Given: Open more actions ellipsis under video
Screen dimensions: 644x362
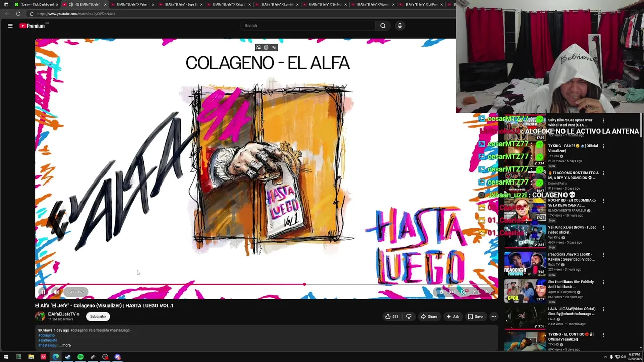Looking at the screenshot, I should [x=494, y=317].
